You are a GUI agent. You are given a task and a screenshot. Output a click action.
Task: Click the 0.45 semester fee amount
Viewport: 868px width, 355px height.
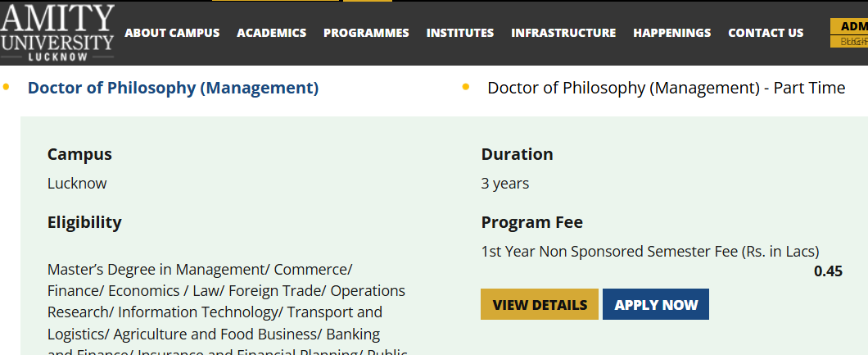click(x=828, y=271)
